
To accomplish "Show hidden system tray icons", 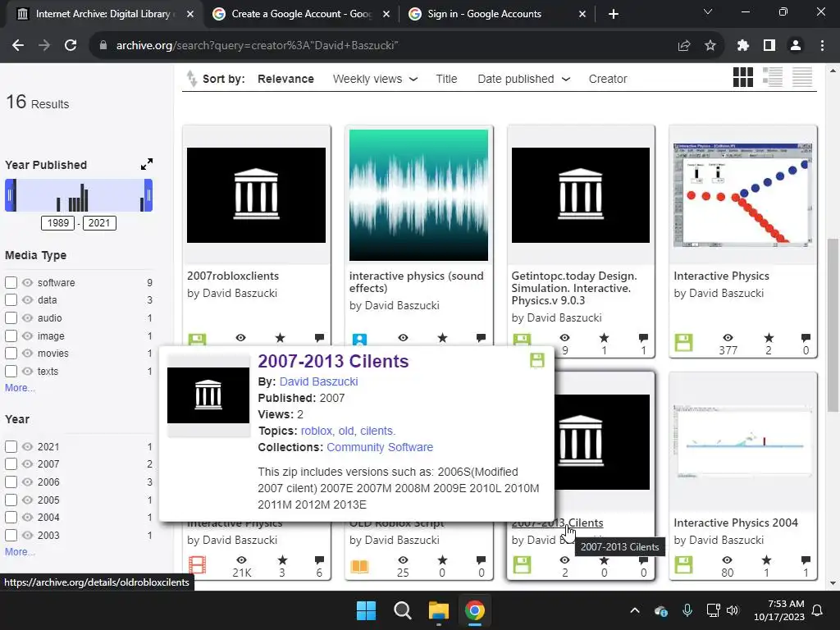I will 635,610.
